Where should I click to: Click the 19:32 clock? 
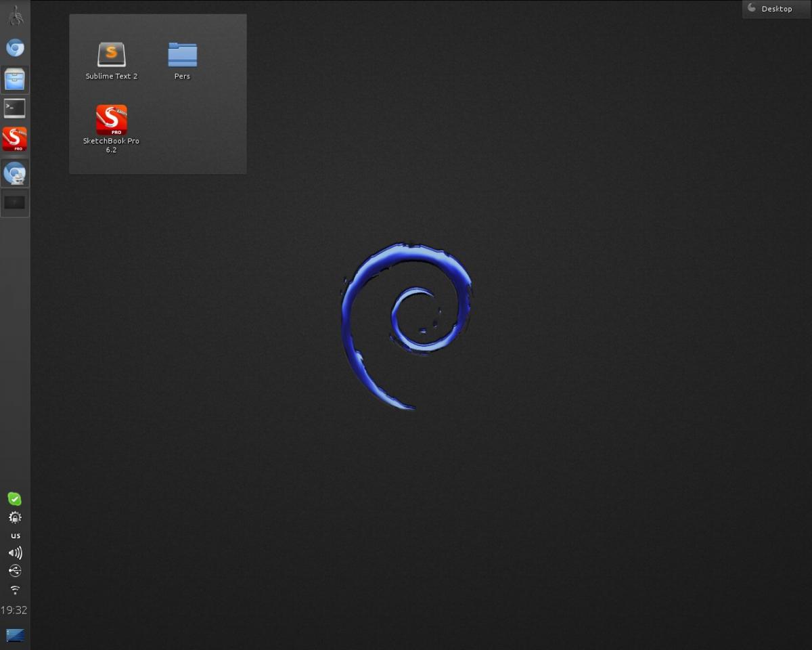coord(14,610)
